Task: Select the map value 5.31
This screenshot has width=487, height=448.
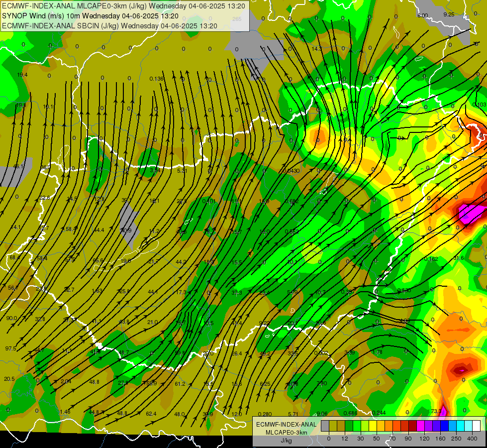Action: coord(183,171)
